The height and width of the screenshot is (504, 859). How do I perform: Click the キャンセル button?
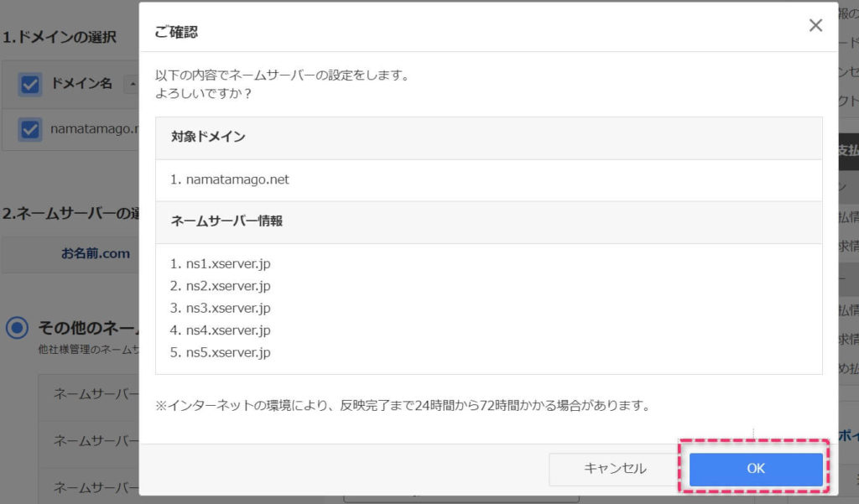coord(615,469)
